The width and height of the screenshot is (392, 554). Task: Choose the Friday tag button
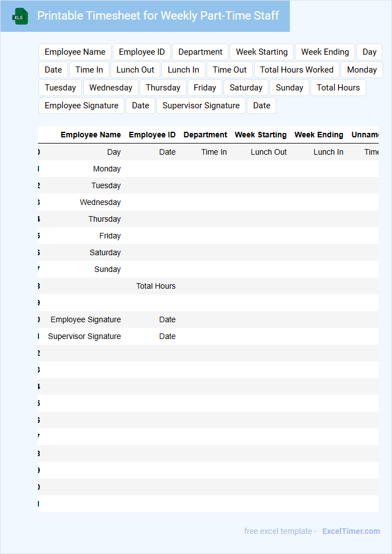[205, 88]
